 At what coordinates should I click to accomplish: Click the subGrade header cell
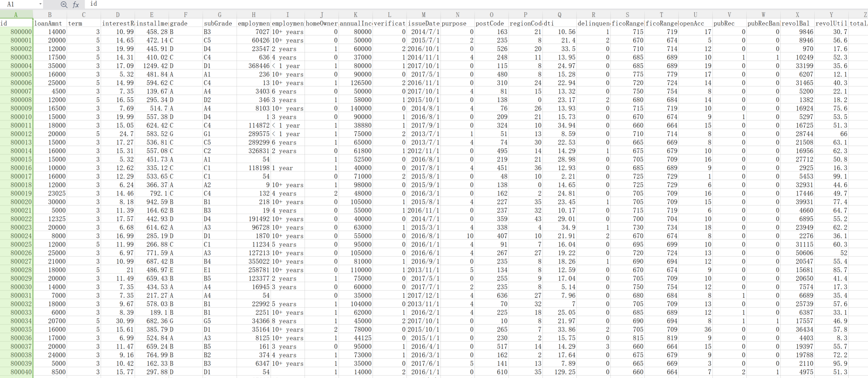pyautogui.click(x=219, y=23)
